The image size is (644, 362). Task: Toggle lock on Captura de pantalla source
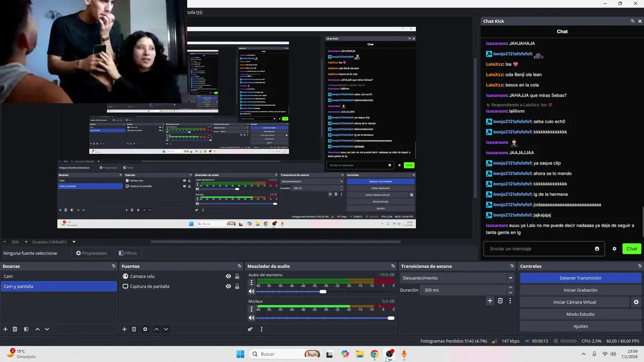pos(237,287)
